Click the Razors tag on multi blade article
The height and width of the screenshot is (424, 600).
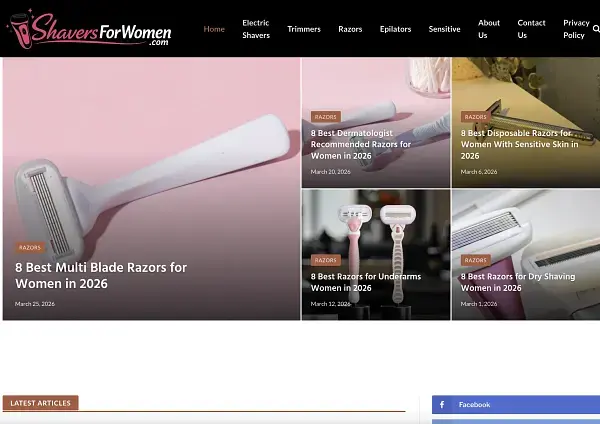pyautogui.click(x=30, y=247)
